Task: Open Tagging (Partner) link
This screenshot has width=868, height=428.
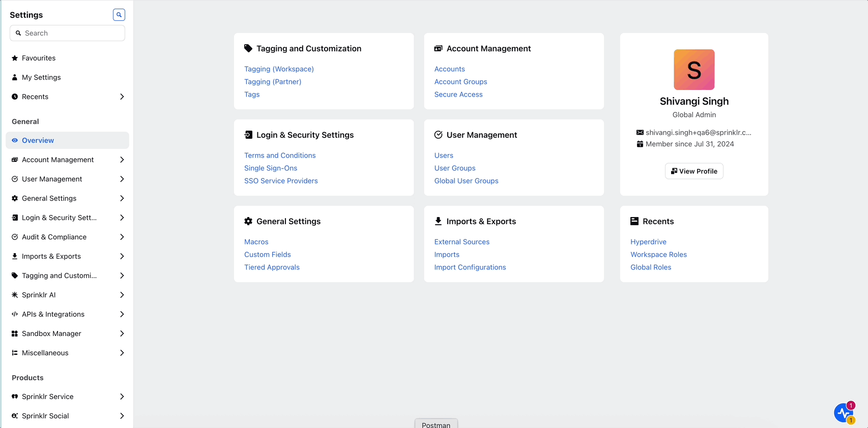Action: click(273, 82)
